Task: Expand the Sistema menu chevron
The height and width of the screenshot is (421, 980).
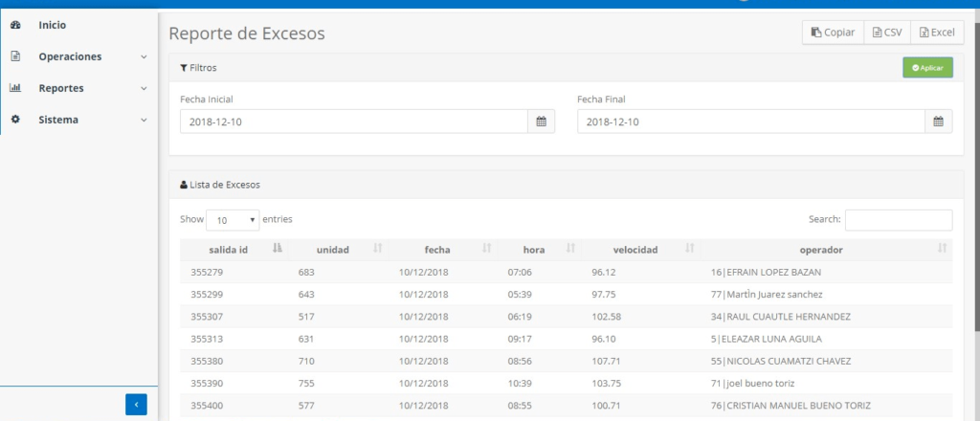Action: (144, 120)
